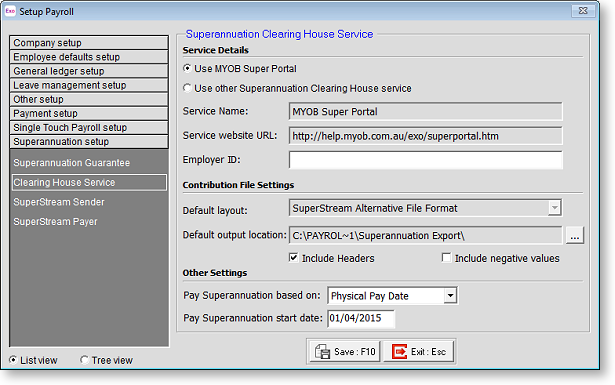
Task: Click the Save F10 button
Action: [345, 352]
